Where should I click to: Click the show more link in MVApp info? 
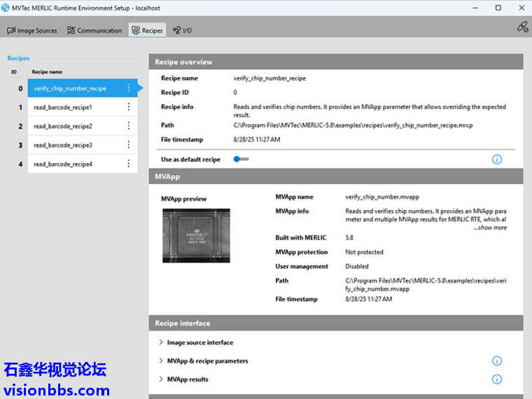click(490, 227)
